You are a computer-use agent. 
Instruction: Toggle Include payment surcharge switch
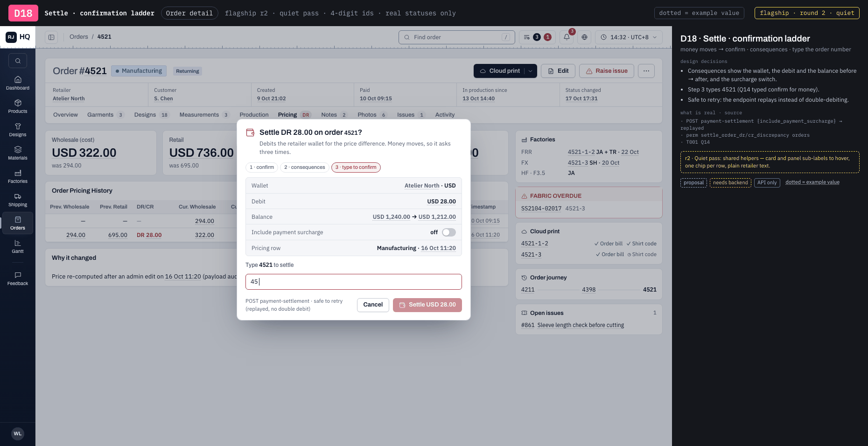coord(449,232)
